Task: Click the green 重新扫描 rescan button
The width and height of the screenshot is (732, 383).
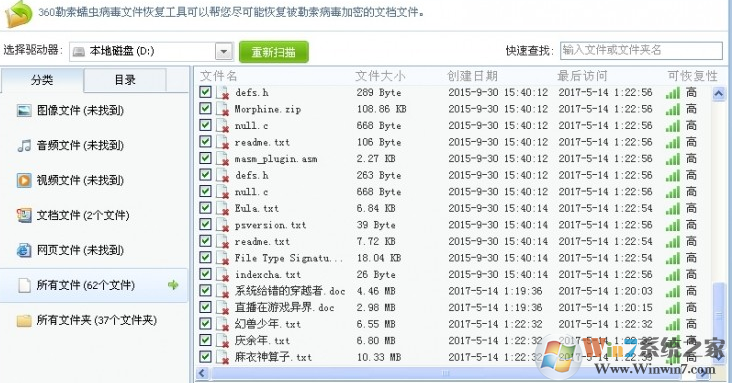Action: click(274, 52)
